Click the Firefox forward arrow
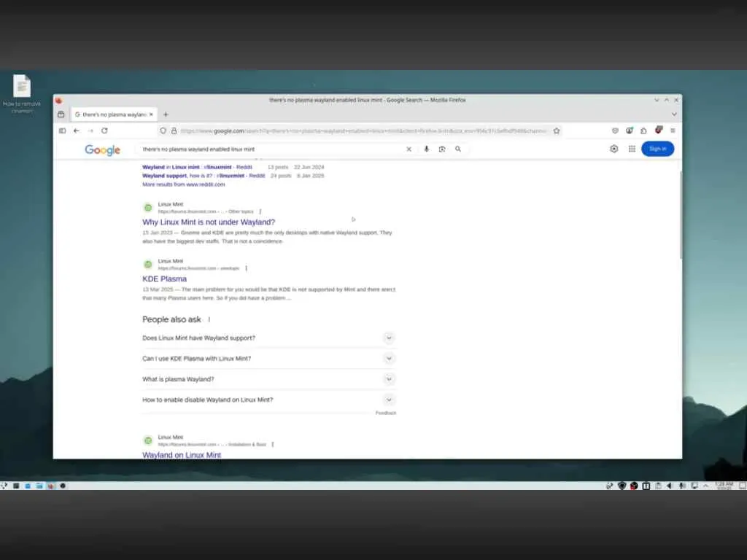 [x=90, y=131]
